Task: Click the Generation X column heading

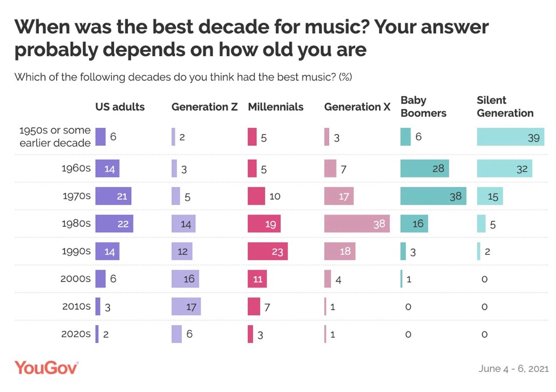Action: pos(358,107)
